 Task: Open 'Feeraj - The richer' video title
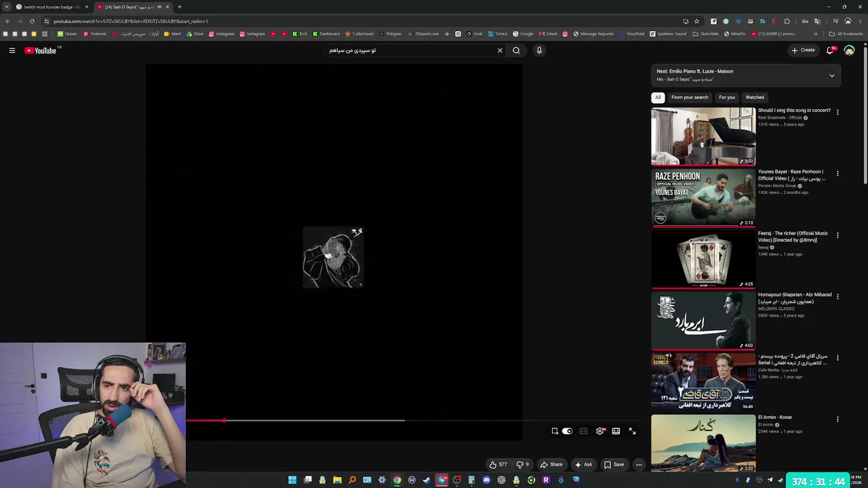coord(793,237)
